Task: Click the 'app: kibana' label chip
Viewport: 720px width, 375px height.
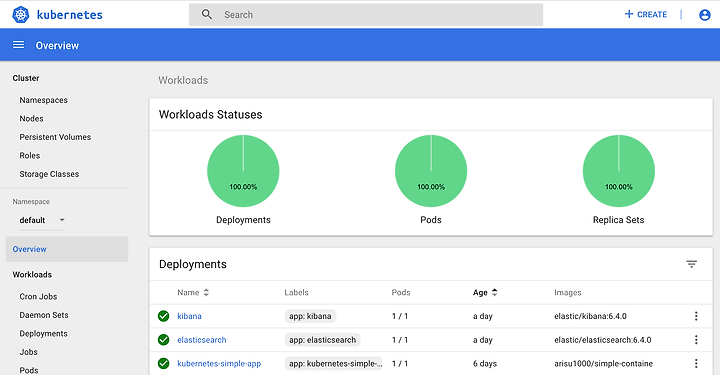Action: coord(310,316)
